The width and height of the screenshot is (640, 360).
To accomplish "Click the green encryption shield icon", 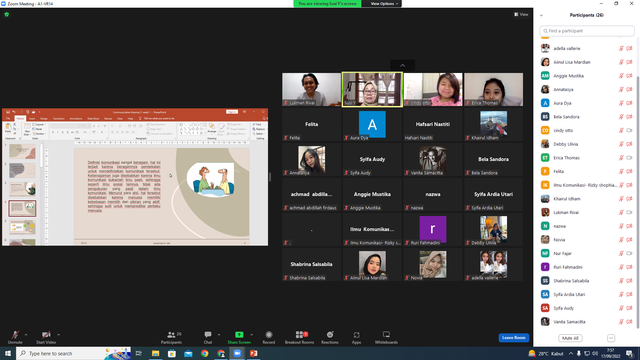I will tap(7, 14).
